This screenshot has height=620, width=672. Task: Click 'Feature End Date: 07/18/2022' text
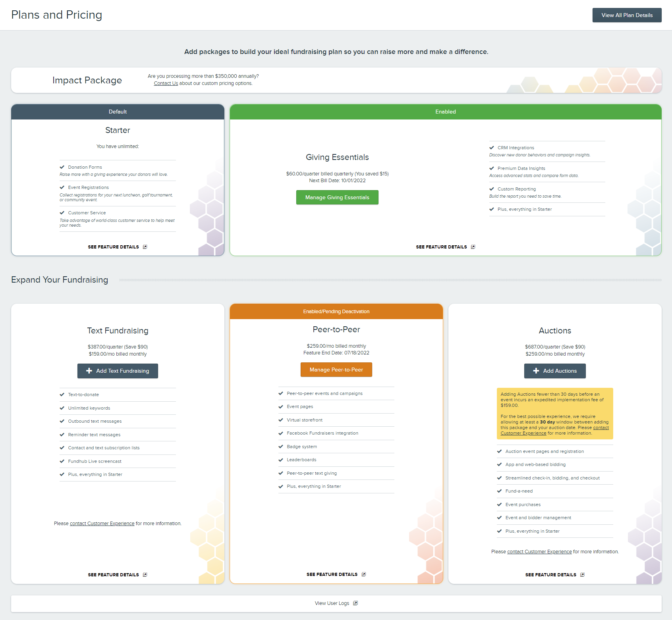click(x=336, y=353)
